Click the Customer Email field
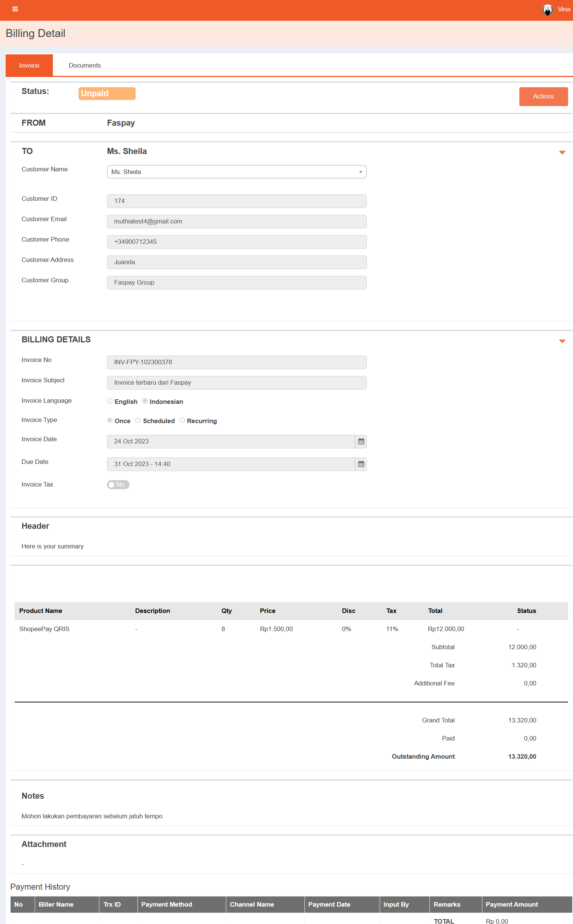 click(x=236, y=222)
